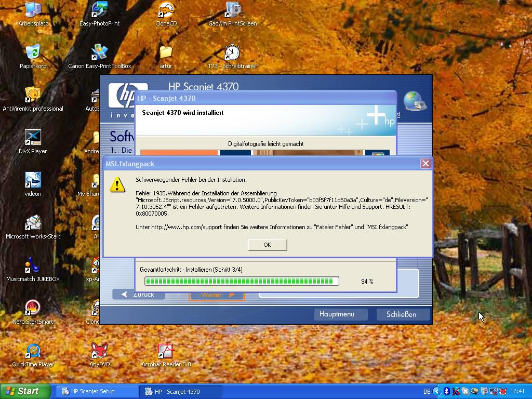Screen dimensions: 532x399
Task: Click 'Scanjet 4370 wird installiert' heading
Action: coord(182,113)
